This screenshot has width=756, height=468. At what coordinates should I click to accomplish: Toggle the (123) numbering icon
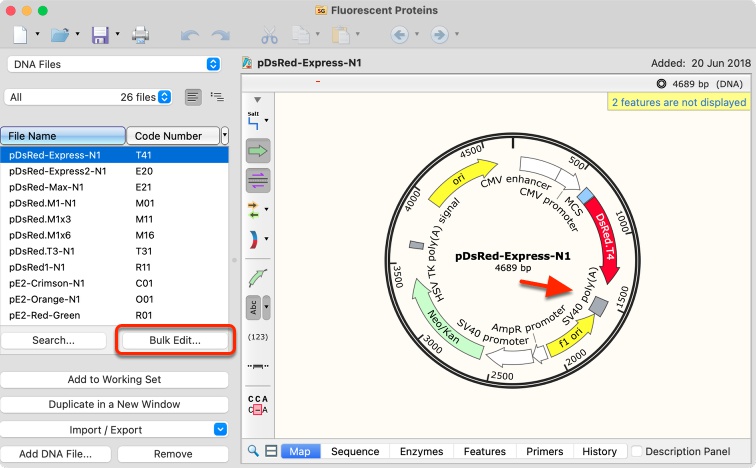point(258,336)
